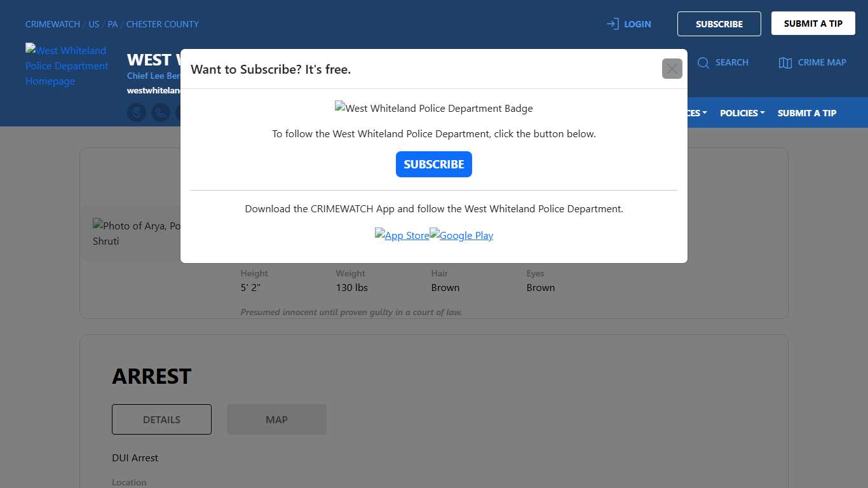Click the US breadcrumb link
Image resolution: width=868 pixels, height=488 pixels.
pos(94,24)
